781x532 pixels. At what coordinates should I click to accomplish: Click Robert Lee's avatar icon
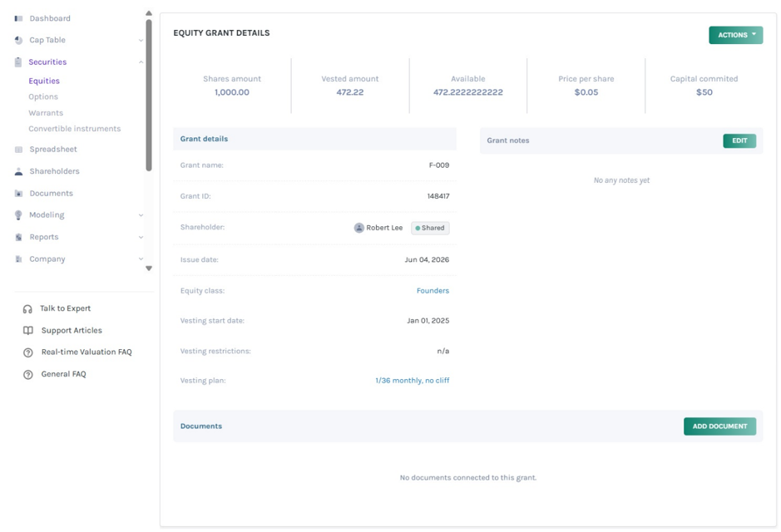(x=358, y=228)
